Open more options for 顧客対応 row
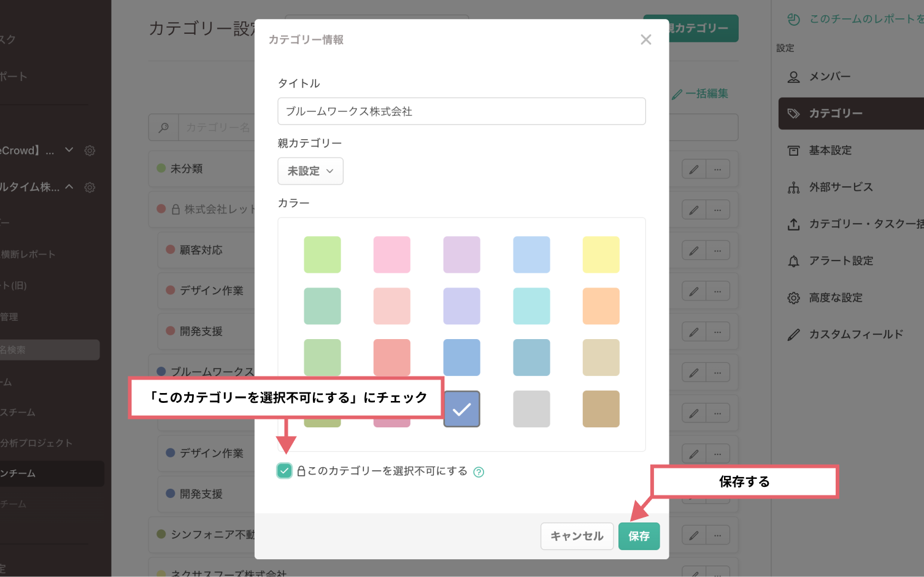Image resolution: width=924 pixels, height=577 pixels. (717, 251)
